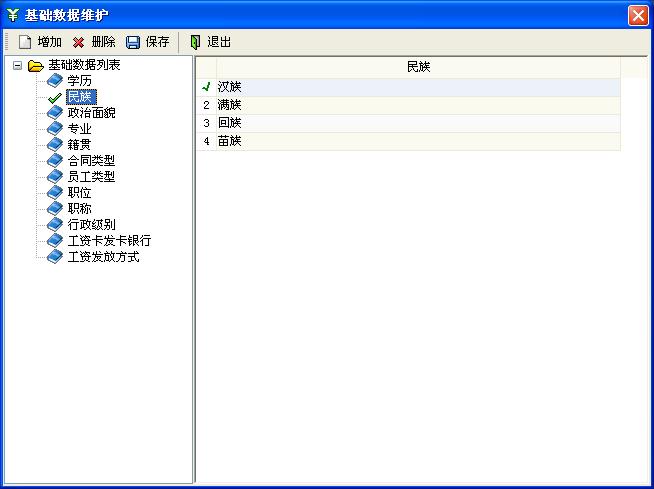Select the 行政级别 tree node

pos(91,224)
